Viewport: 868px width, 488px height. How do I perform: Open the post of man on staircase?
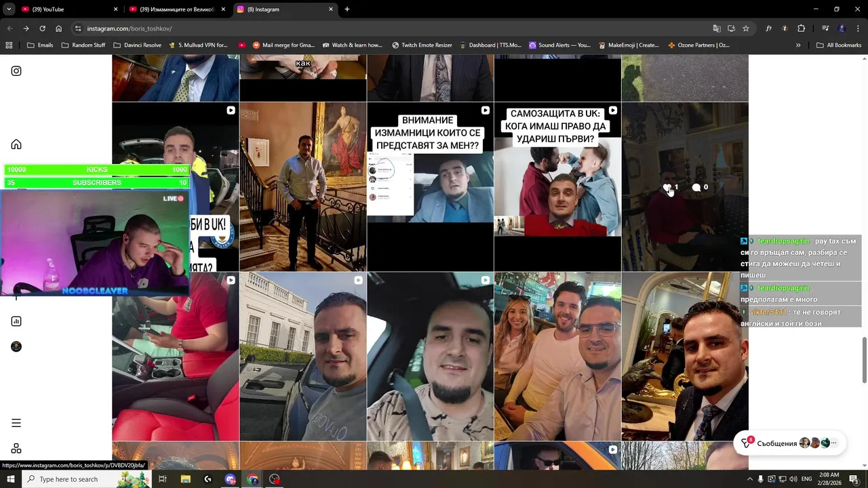302,187
